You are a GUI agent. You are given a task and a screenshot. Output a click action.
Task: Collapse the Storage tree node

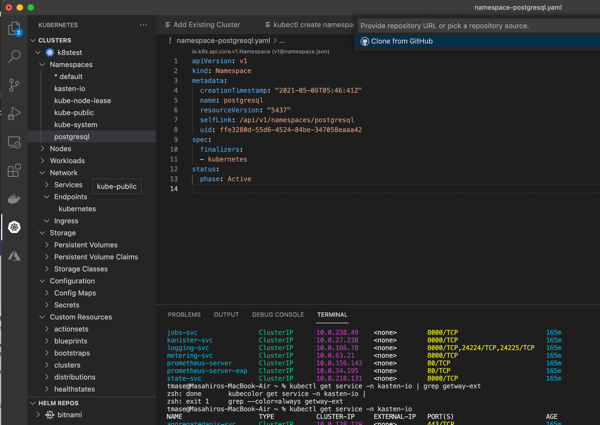(x=42, y=233)
